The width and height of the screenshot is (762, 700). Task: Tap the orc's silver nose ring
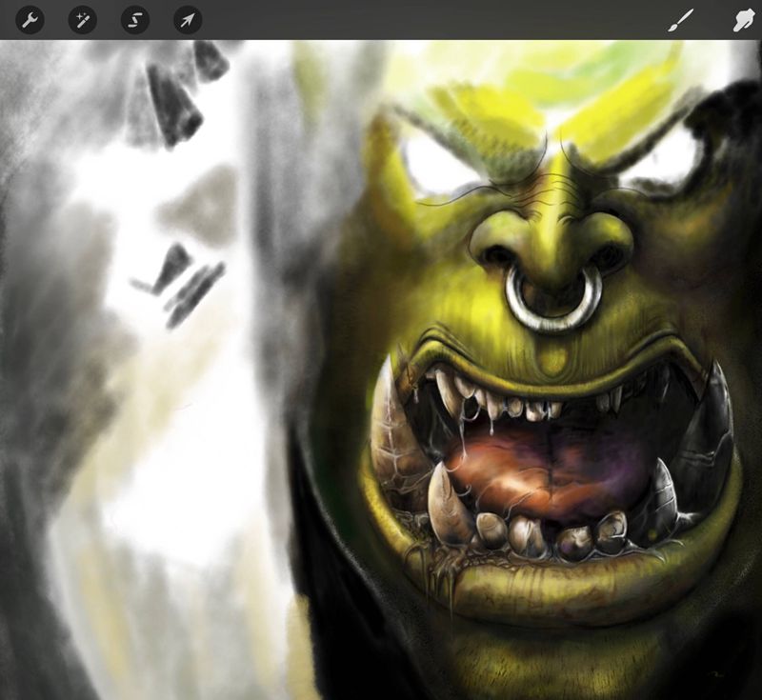tap(552, 303)
